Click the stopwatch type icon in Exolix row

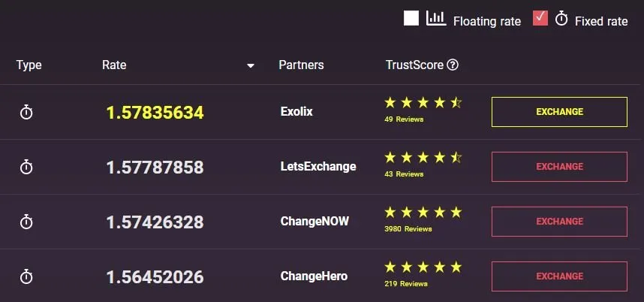[x=26, y=112]
